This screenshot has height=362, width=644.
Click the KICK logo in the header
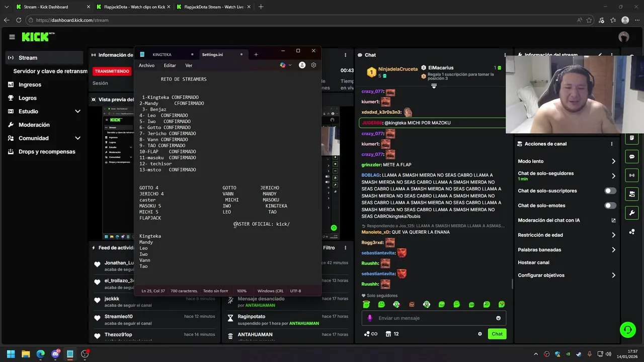[38, 37]
